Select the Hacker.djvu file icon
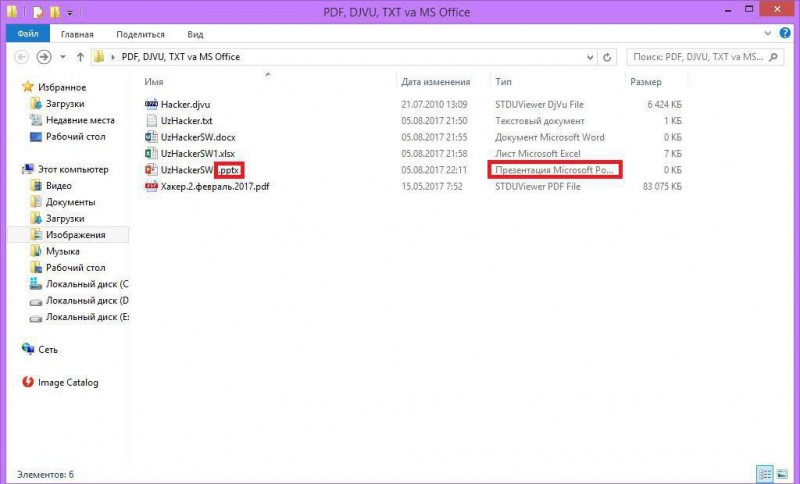The height and width of the screenshot is (484, 800). (152, 104)
